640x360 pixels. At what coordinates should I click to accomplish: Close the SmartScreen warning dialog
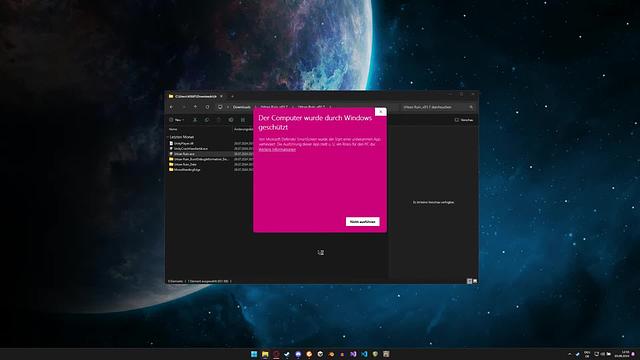[x=380, y=111]
